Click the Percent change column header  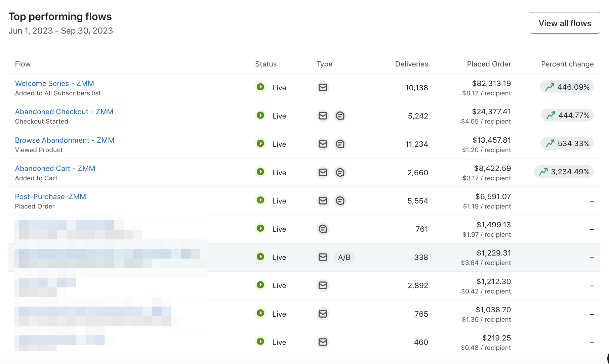click(x=567, y=64)
